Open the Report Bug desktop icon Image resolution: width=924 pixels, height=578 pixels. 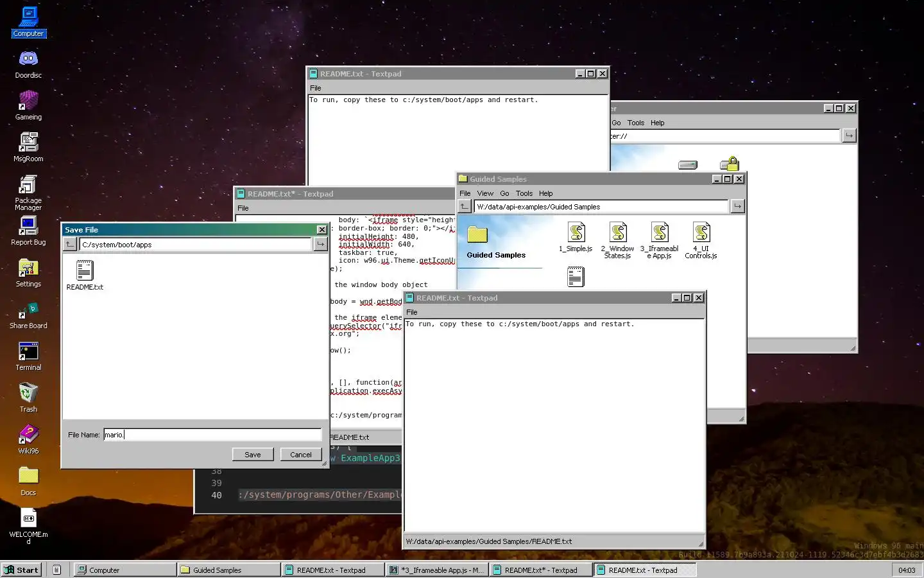tap(28, 231)
